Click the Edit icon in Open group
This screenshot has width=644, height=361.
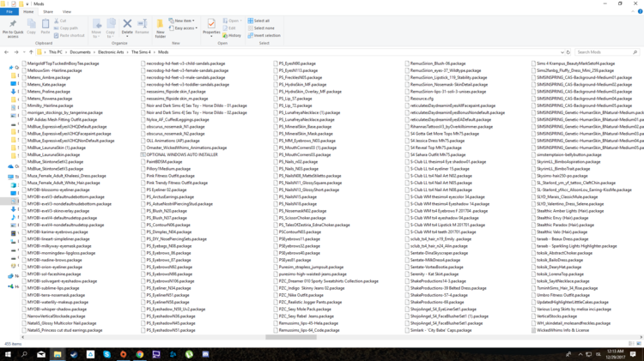point(225,28)
